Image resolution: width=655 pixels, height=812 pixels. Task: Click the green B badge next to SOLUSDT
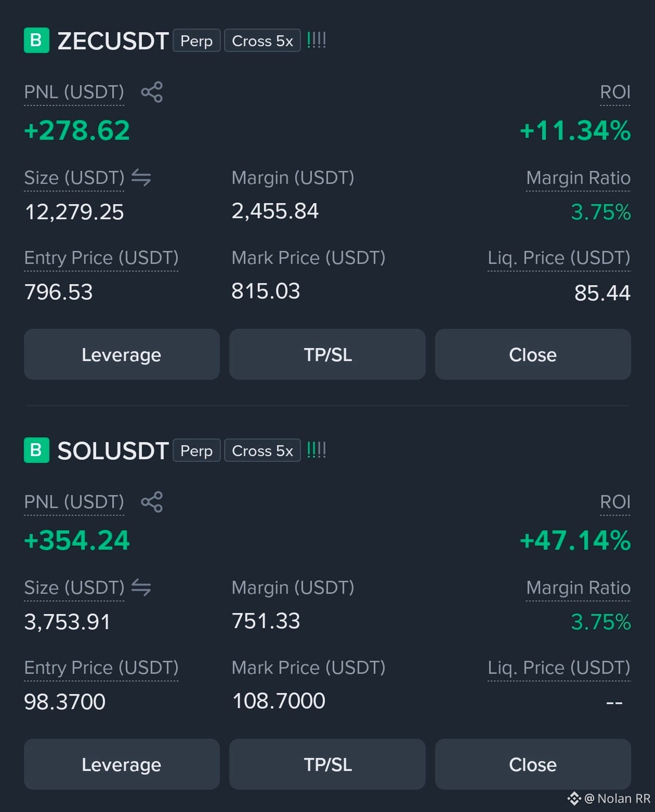click(x=36, y=450)
